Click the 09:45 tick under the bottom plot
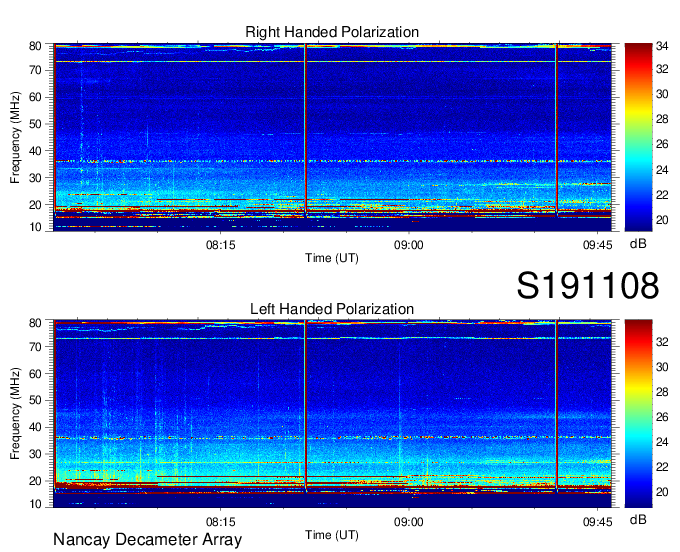680x552 pixels. click(597, 522)
